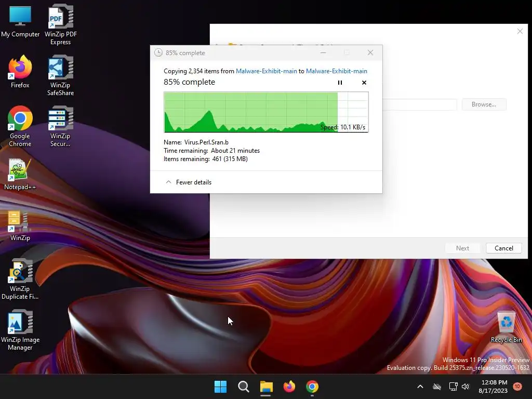Open volume control tray icon

[465, 387]
